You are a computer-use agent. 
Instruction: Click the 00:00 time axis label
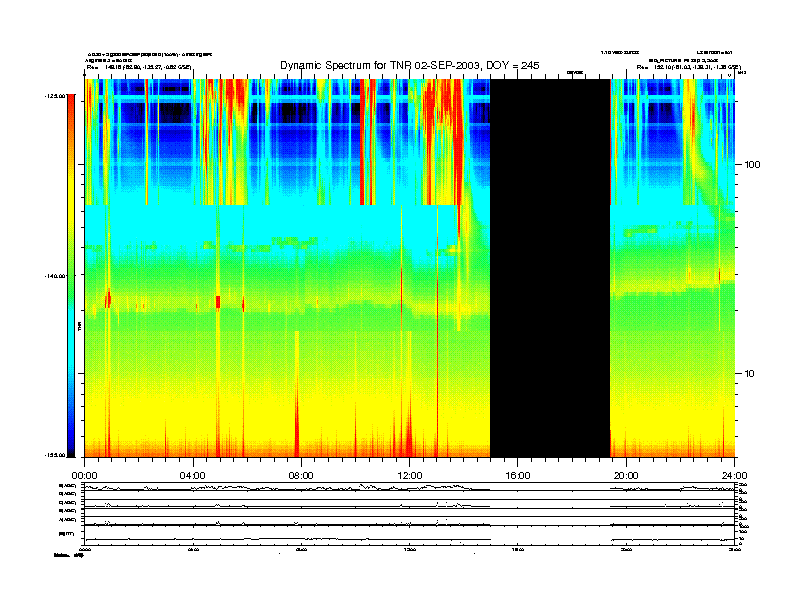pyautogui.click(x=84, y=476)
